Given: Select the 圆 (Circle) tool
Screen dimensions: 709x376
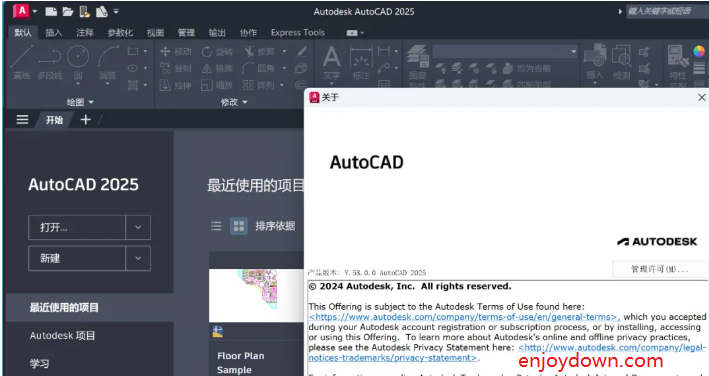Looking at the screenshot, I should click(x=78, y=63).
